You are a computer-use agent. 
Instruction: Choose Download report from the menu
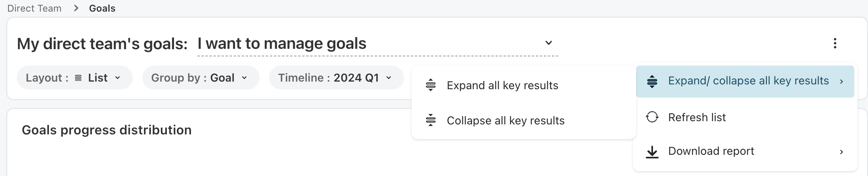(711, 151)
